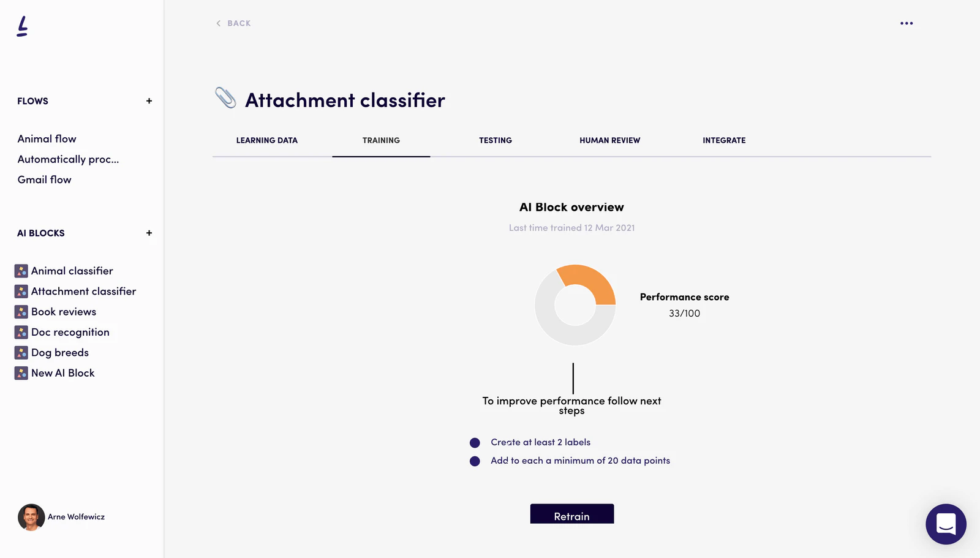Viewport: 980px width, 558px height.
Task: Open the overflow options menu
Action: point(907,23)
